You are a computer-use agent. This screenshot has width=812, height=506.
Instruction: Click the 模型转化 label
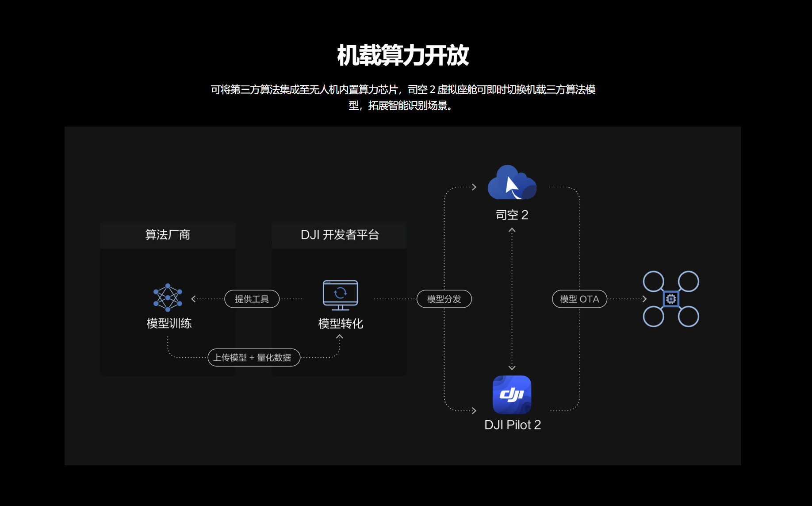341,324
